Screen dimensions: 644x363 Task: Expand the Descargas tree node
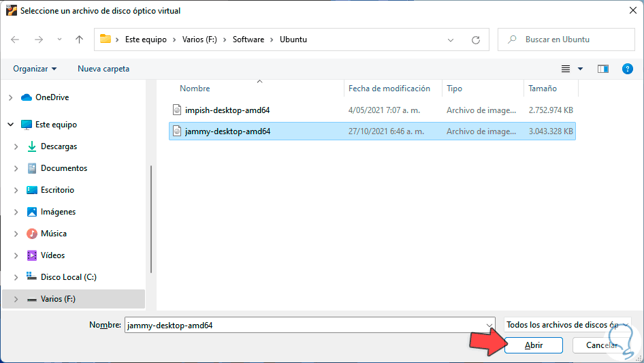click(16, 146)
